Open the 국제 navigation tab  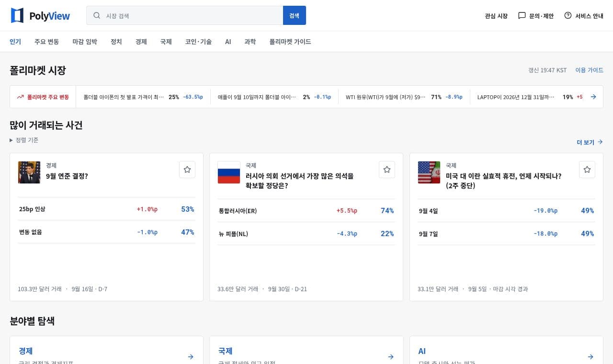166,42
